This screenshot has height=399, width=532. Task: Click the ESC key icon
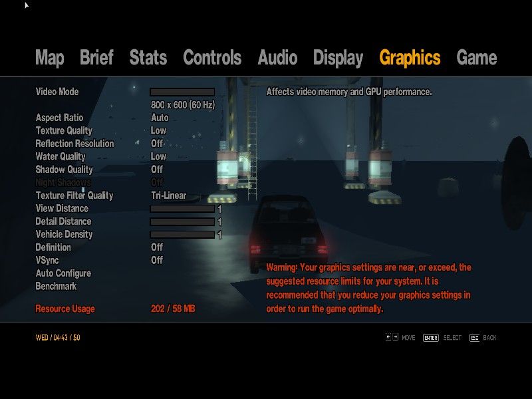(474, 338)
